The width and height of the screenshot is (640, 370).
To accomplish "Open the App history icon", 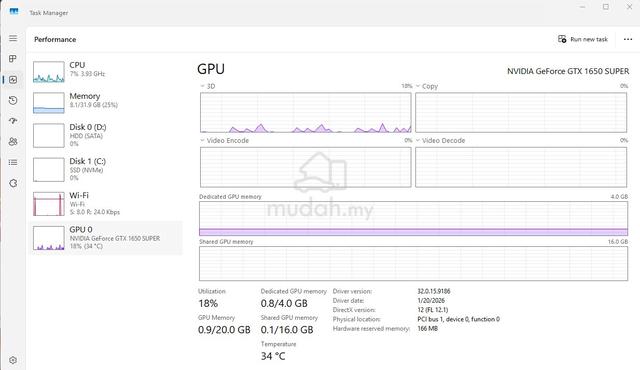I will point(13,100).
